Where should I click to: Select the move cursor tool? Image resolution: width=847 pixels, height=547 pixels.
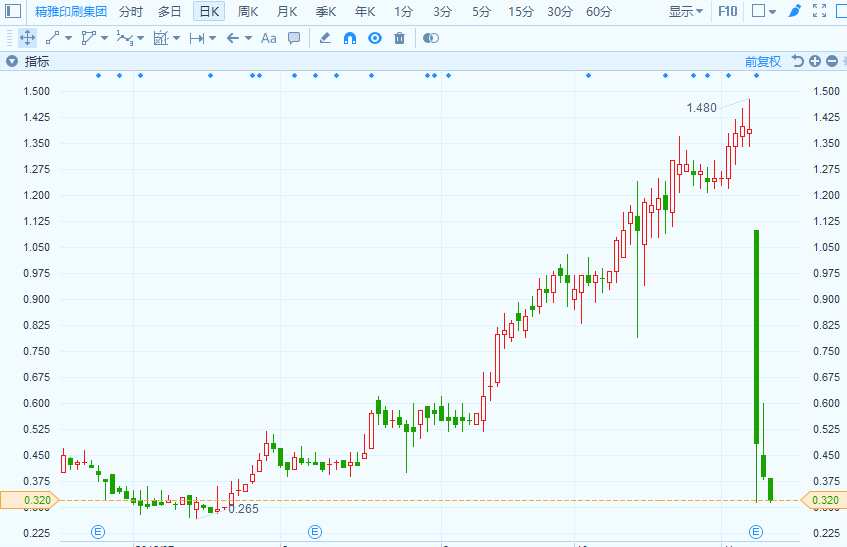[27, 38]
